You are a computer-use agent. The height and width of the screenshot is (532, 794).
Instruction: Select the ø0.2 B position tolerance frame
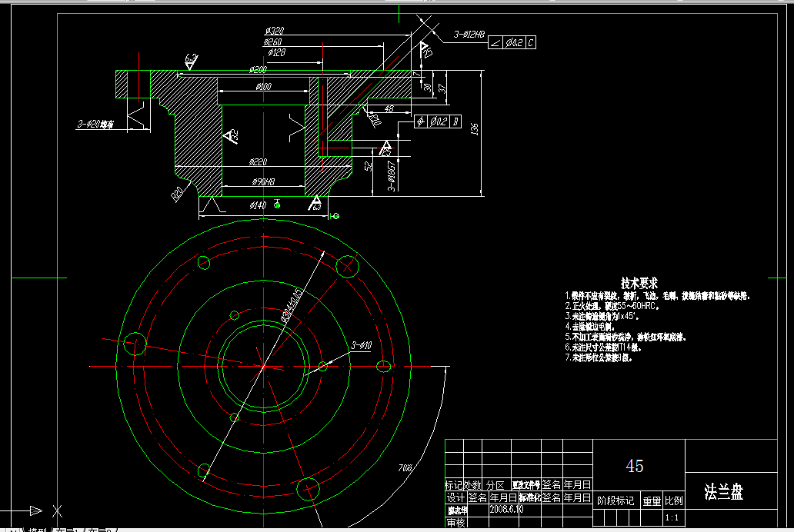(438, 121)
